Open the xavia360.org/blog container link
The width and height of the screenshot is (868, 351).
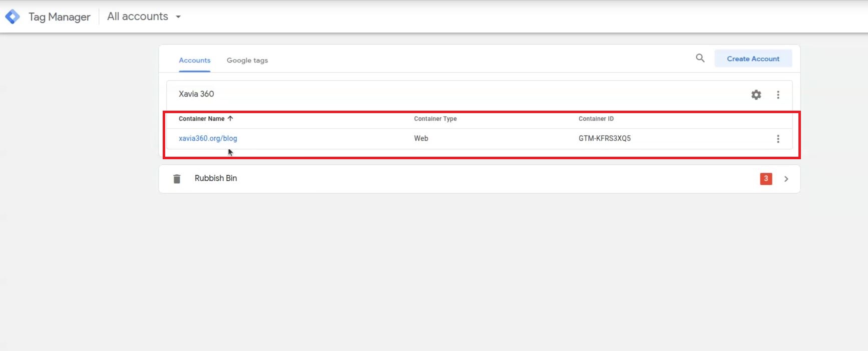(x=208, y=138)
